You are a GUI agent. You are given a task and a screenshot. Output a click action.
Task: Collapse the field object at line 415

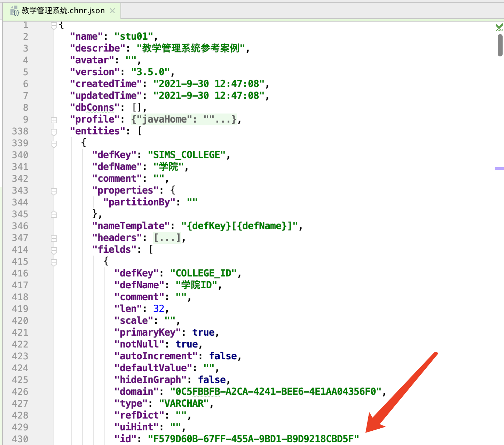click(54, 262)
